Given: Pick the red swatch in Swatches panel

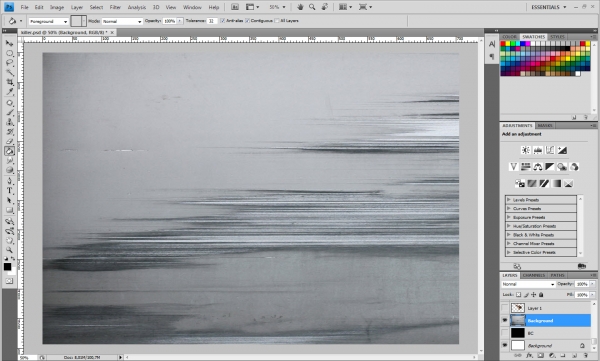Looking at the screenshot, I should [503, 44].
